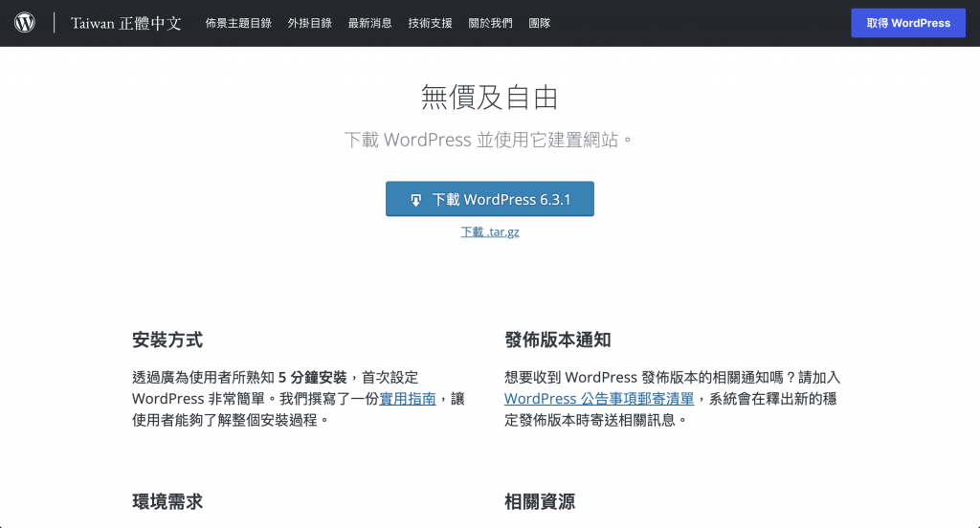Screen dimensions: 980x528
Task: Go to 最新消息 in navigation
Action: tap(370, 23)
